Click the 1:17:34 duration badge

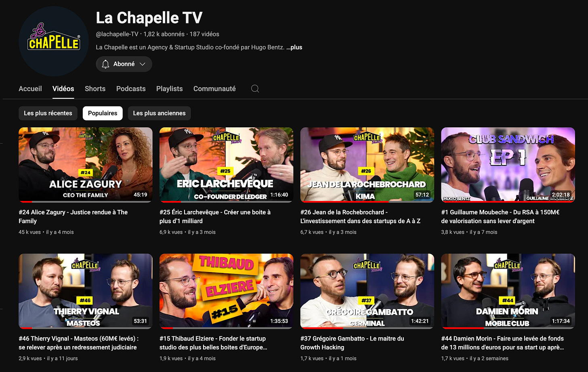[561, 321]
